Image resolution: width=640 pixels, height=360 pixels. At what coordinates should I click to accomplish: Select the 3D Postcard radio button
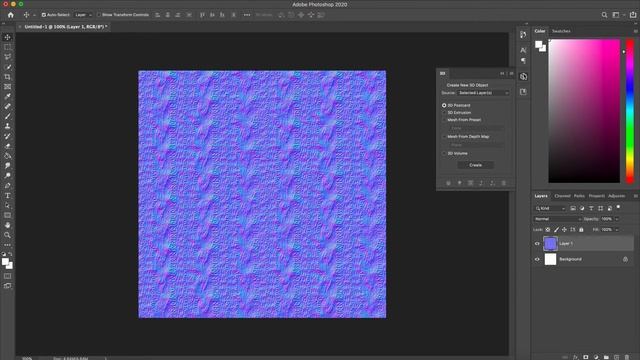coord(444,105)
